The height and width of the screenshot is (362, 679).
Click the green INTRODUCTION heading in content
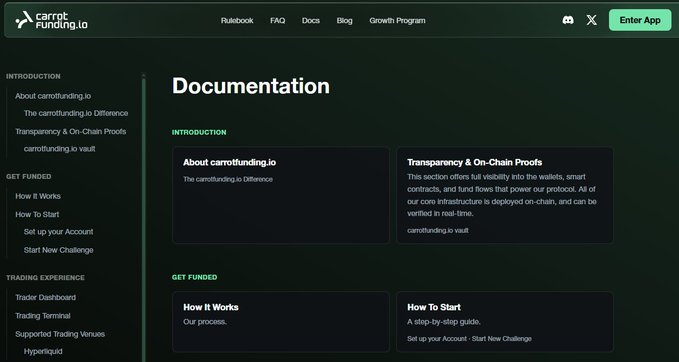tap(199, 132)
